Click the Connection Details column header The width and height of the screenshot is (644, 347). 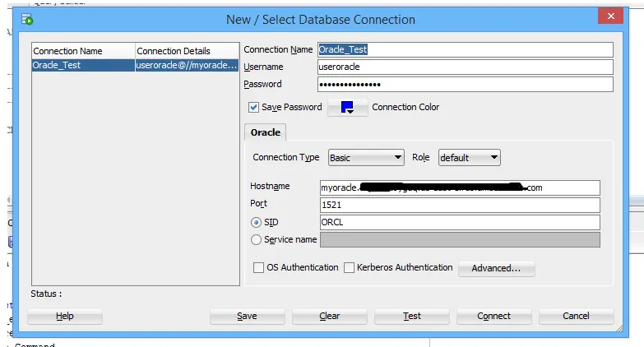pos(187,51)
